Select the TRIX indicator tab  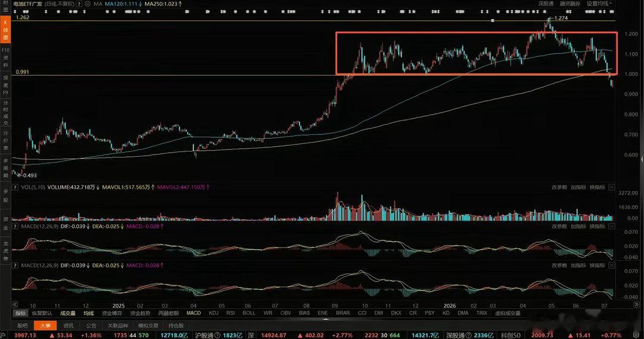tap(482, 313)
